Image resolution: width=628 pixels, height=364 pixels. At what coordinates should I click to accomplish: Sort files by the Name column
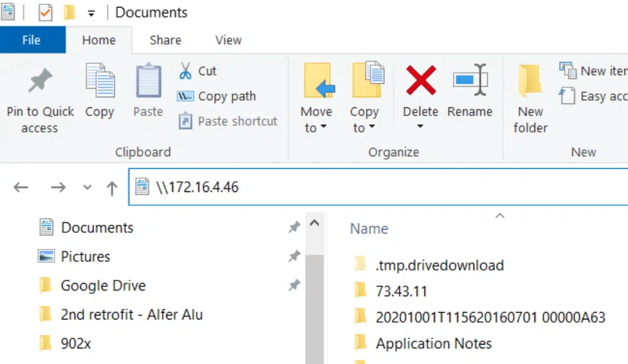point(369,228)
